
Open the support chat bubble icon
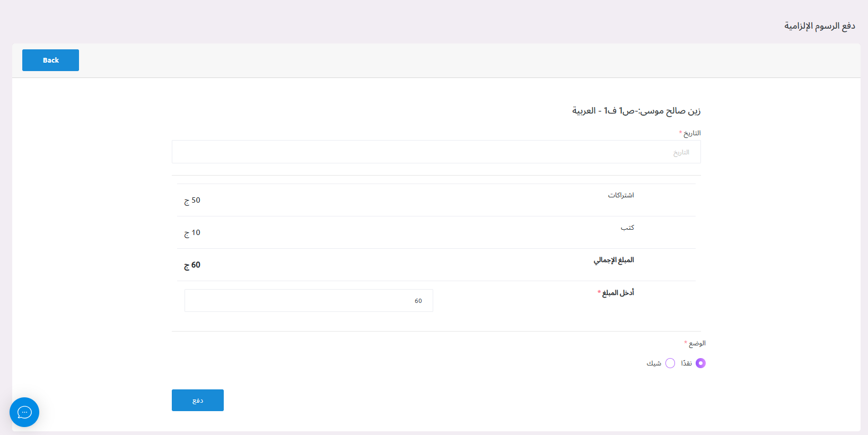coord(24,412)
